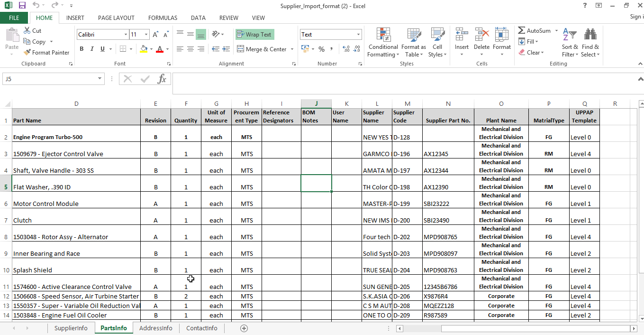Viewport: 644px width, 335px height.
Task: Apply the yellow Fill Color
Action: point(144,49)
